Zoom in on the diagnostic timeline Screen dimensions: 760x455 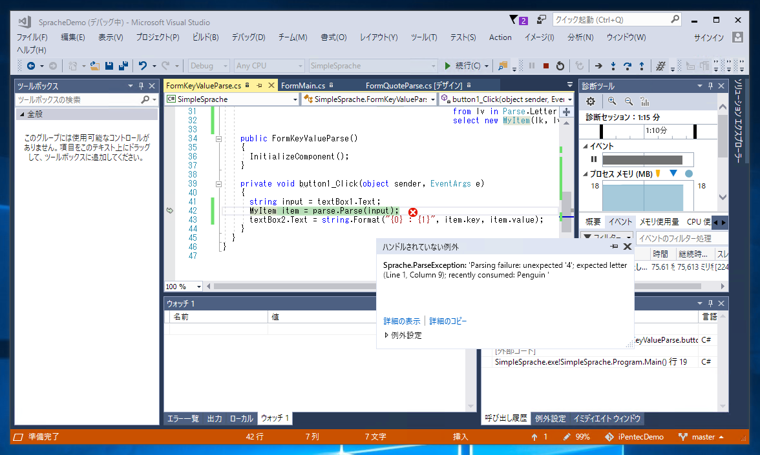[x=612, y=101]
